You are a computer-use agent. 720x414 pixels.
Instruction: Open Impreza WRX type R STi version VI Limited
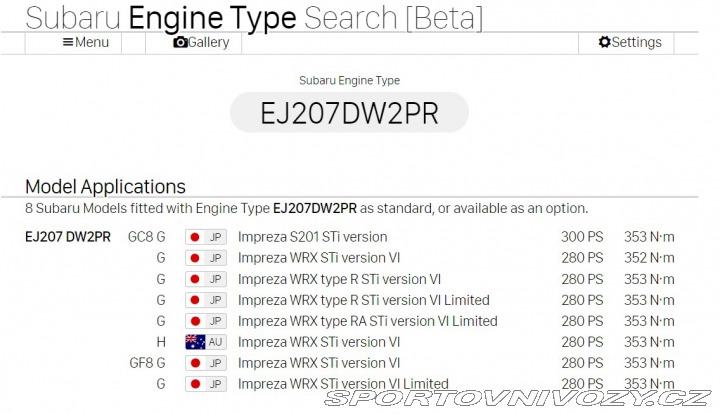[363, 300]
